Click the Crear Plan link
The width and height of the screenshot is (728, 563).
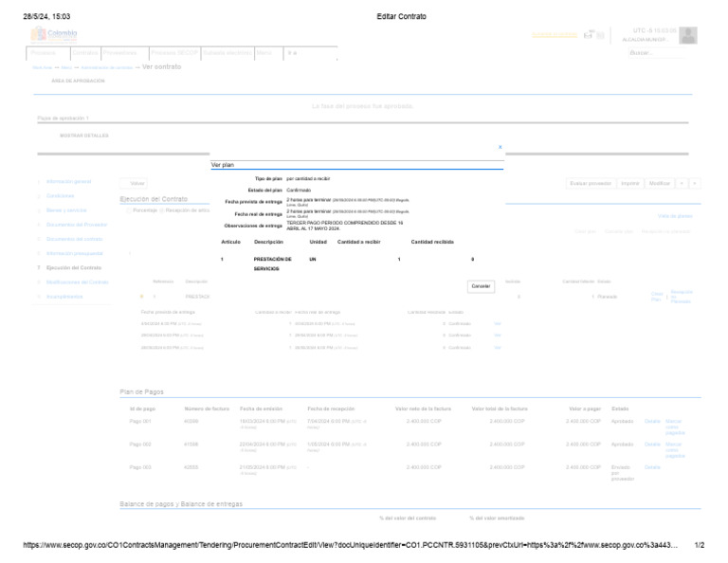(657, 297)
